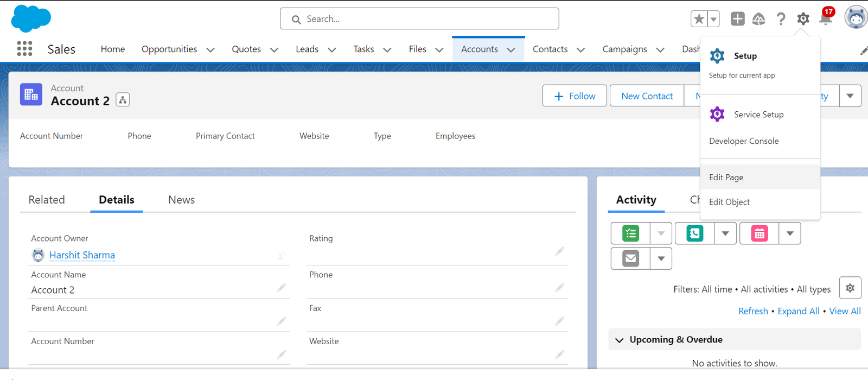The height and width of the screenshot is (380, 868).
Task: Open the Harshit Sharma owner link
Action: [x=82, y=255]
